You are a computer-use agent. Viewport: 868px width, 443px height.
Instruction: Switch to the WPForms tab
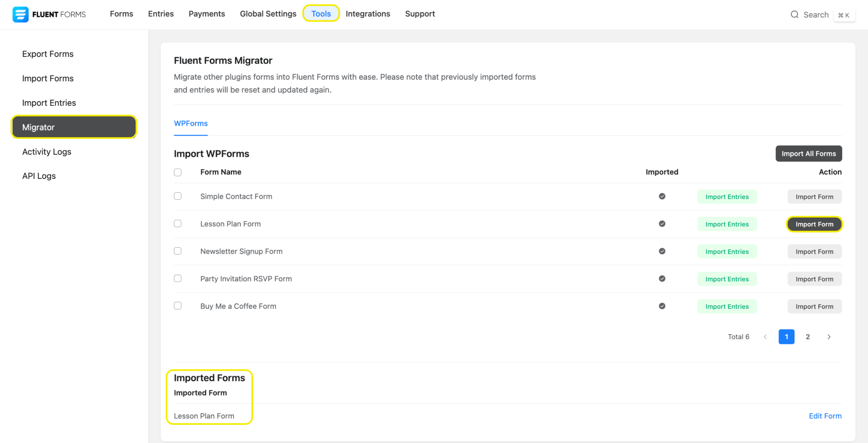(190, 123)
